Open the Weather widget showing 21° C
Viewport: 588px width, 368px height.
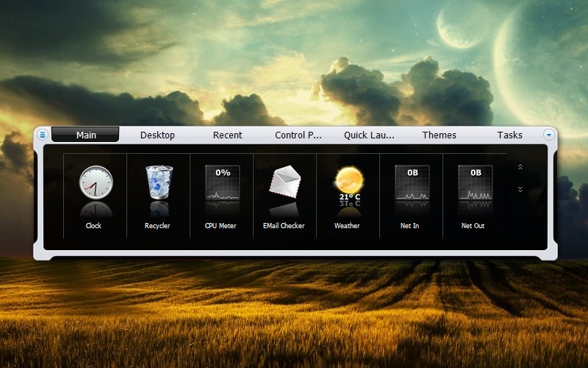point(348,183)
